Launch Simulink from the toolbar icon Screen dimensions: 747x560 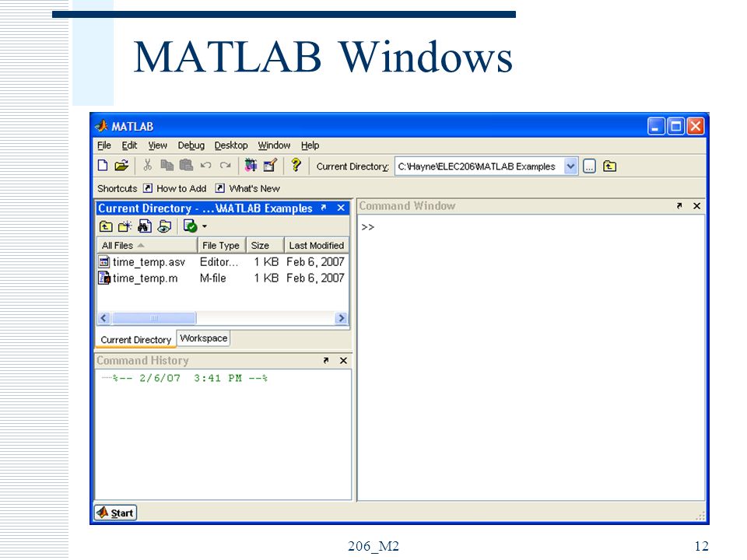coord(251,165)
